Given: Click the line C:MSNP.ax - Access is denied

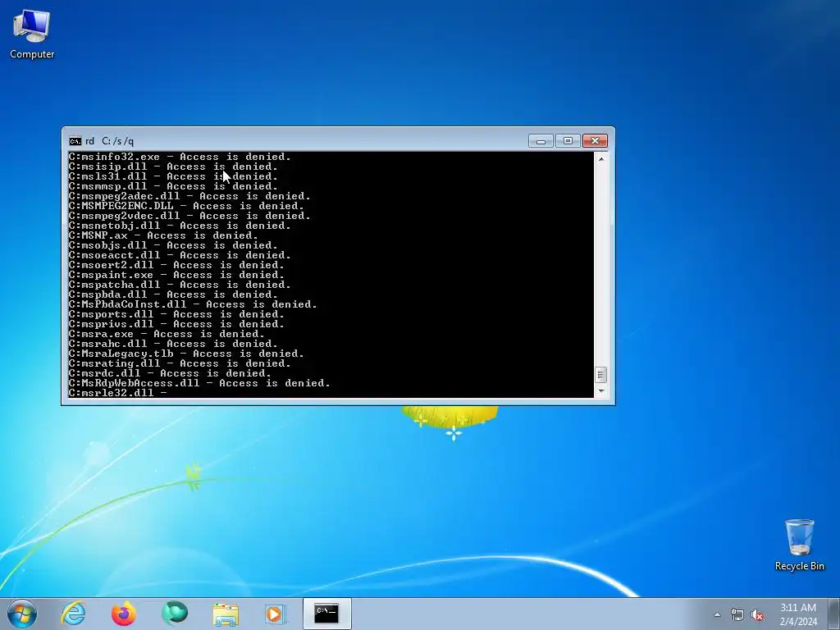Looking at the screenshot, I should [x=163, y=235].
